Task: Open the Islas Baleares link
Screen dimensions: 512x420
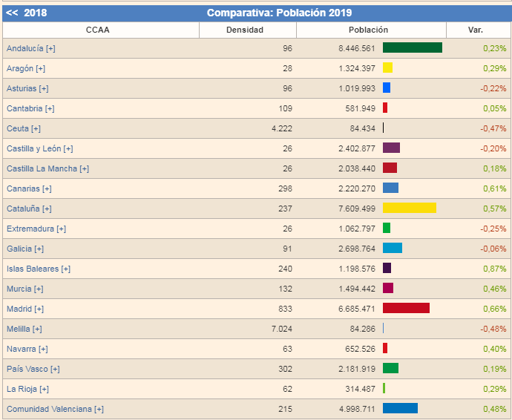Action: (x=33, y=269)
